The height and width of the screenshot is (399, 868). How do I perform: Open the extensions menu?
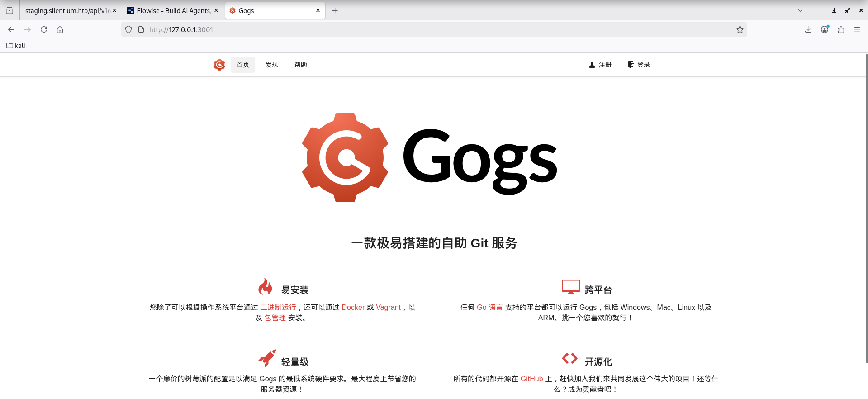(x=841, y=29)
